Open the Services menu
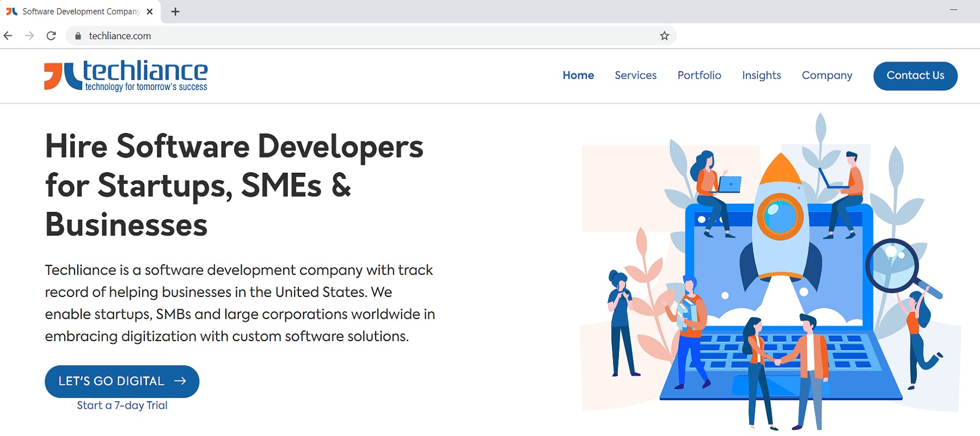The width and height of the screenshot is (980, 436). [x=635, y=75]
